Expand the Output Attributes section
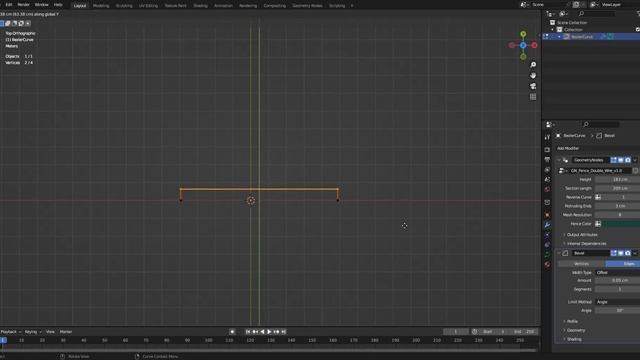This screenshot has width=640, height=360. [x=582, y=235]
